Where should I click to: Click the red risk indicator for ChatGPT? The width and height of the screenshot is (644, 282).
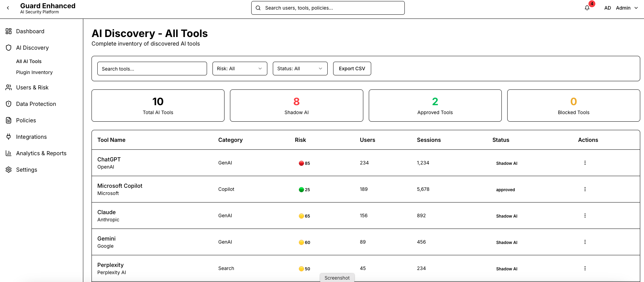point(301,163)
